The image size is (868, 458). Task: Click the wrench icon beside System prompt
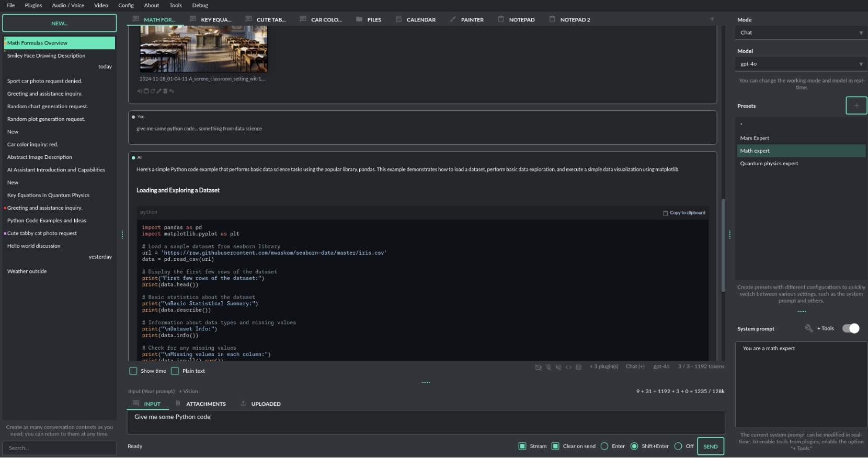pos(808,328)
